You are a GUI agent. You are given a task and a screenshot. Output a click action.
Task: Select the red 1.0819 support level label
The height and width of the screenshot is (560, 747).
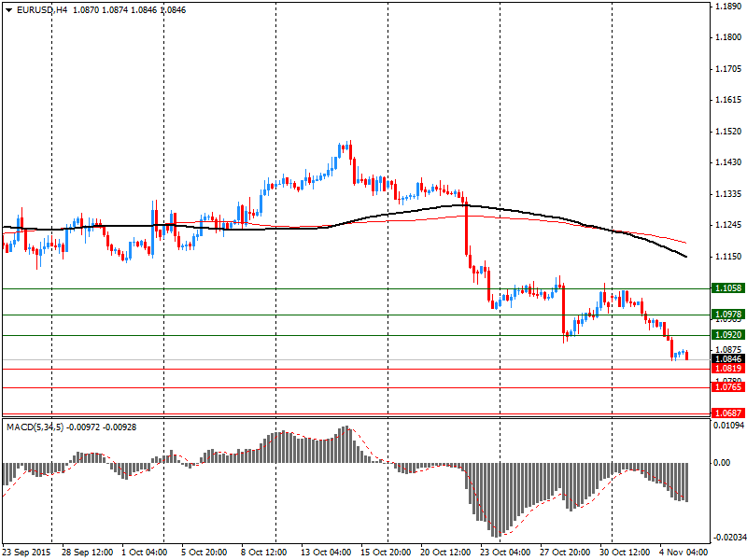click(728, 369)
